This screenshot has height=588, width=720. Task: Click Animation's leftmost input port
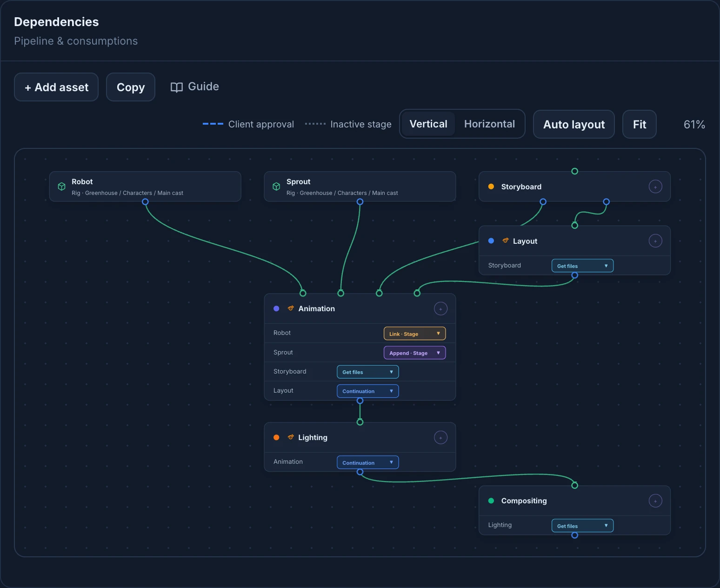click(303, 293)
